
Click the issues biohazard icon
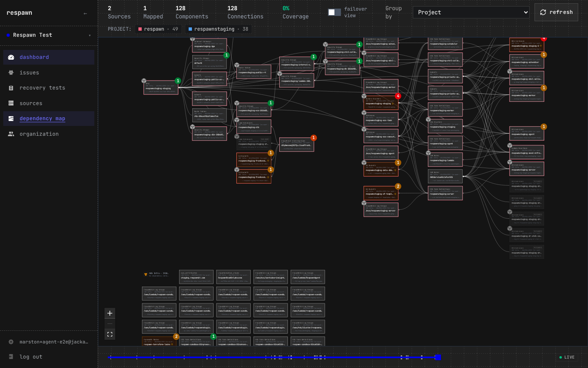11,73
